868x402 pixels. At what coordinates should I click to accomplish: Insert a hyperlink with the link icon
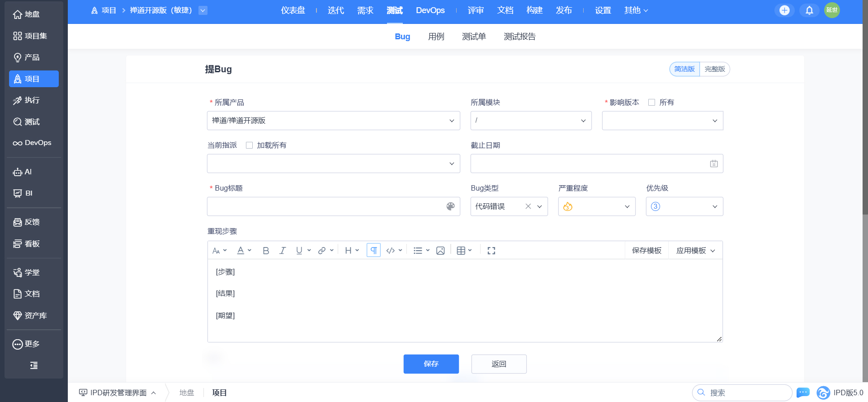pyautogui.click(x=322, y=251)
